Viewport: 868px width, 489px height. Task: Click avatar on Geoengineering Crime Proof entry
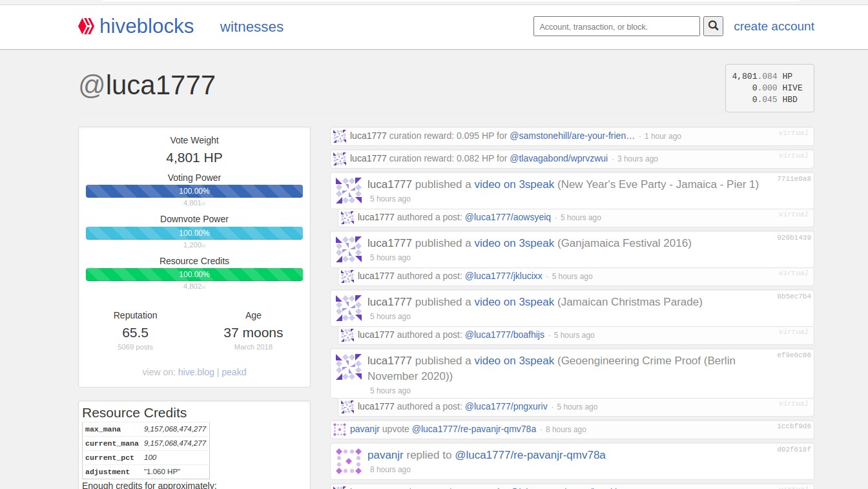tap(349, 367)
